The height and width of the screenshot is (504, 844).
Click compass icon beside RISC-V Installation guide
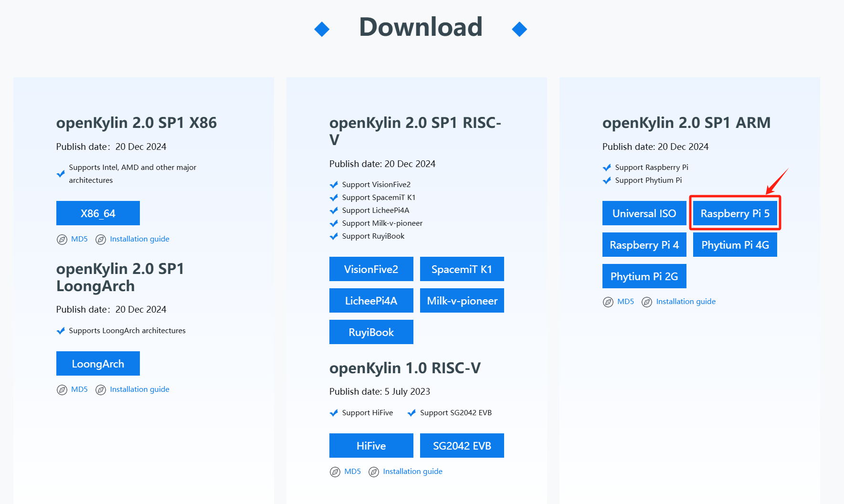point(374,472)
